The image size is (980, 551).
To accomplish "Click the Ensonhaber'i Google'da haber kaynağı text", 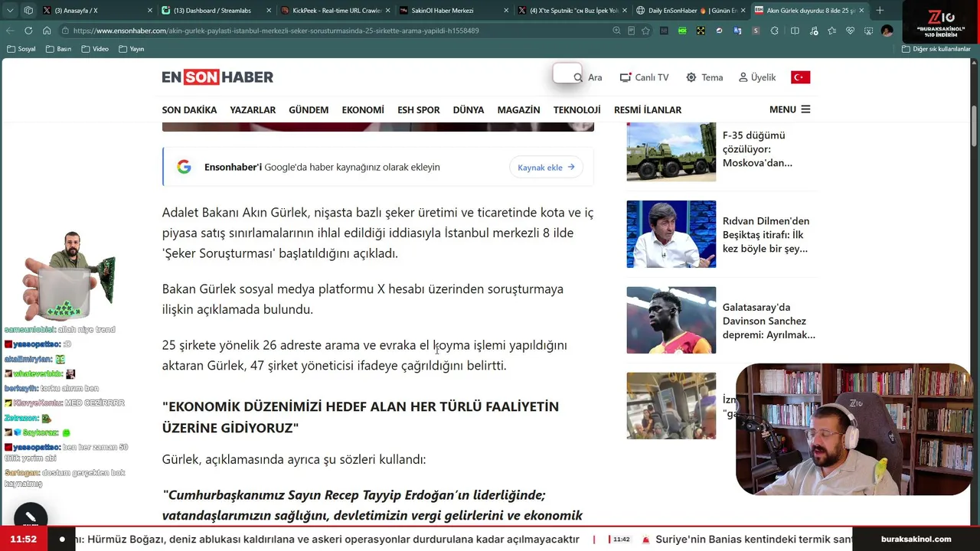I will click(x=322, y=167).
